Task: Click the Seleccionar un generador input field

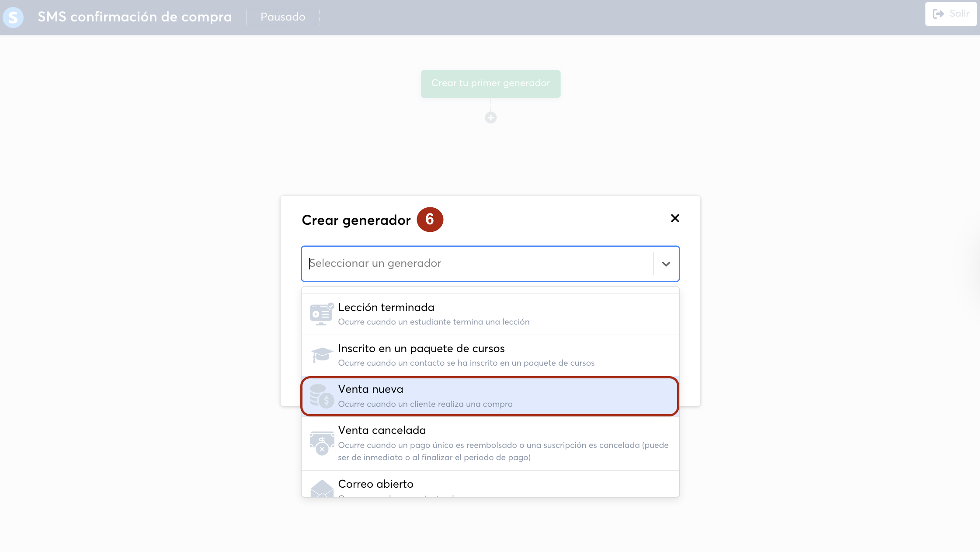Action: click(476, 264)
